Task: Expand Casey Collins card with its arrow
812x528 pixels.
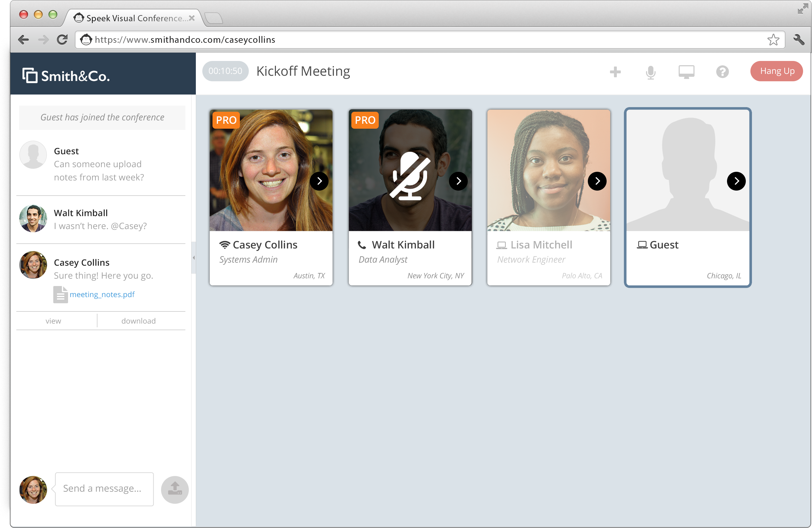Action: pos(319,181)
